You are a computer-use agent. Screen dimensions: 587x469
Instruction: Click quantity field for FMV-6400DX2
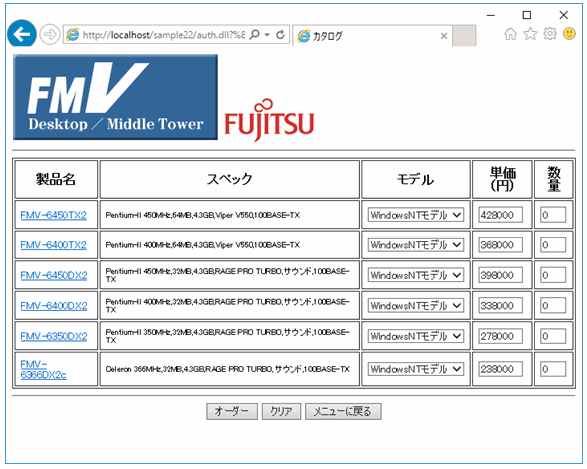pos(553,306)
